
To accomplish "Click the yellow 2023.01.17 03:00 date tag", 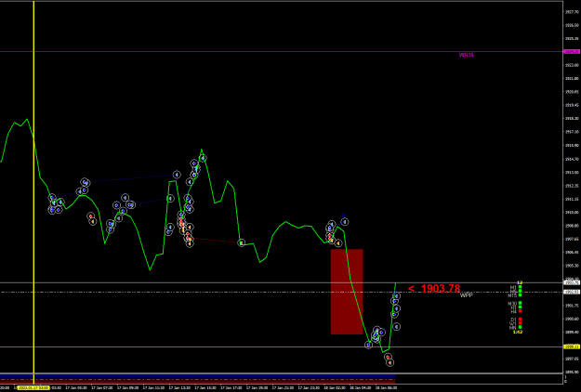I will [x=33, y=387].
